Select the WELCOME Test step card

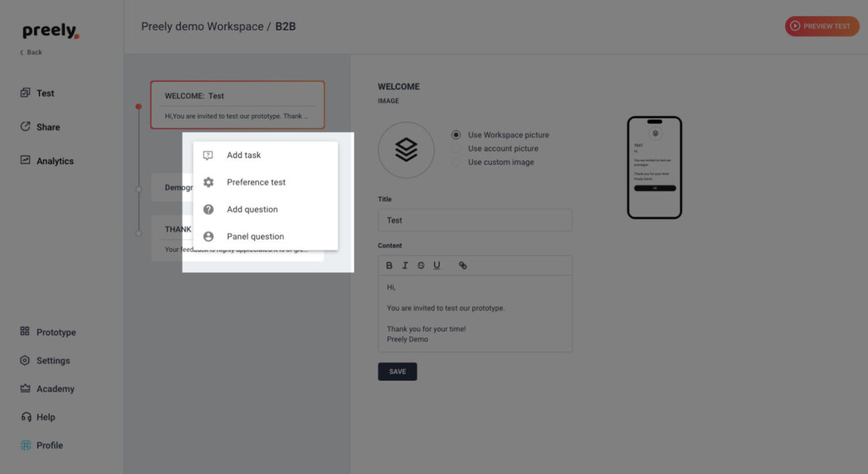pyautogui.click(x=237, y=105)
